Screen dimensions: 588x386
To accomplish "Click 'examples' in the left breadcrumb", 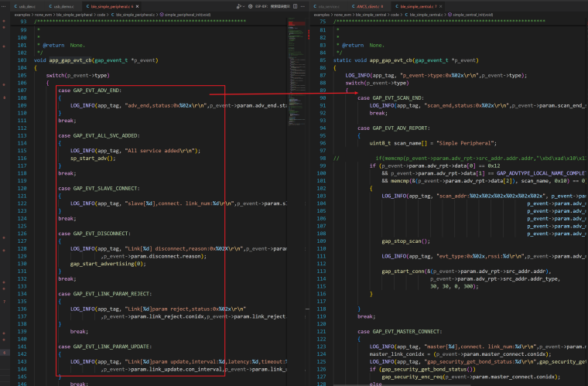I will [22, 15].
